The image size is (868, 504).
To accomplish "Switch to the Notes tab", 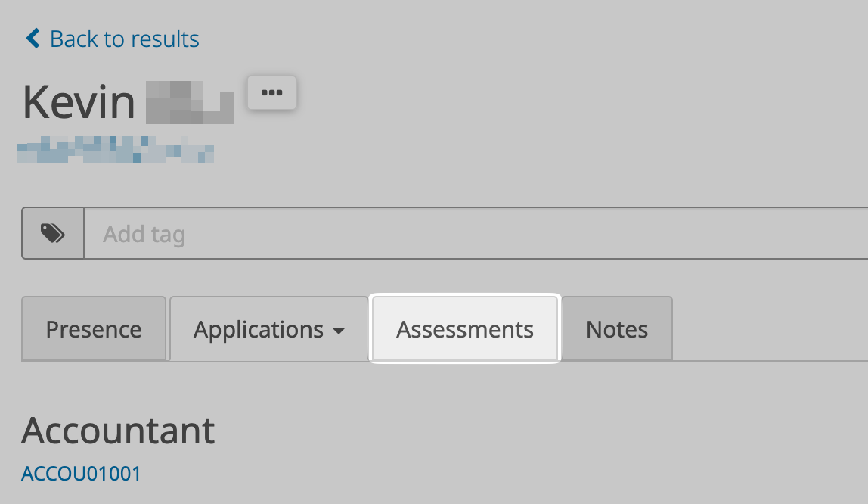I will point(617,329).
